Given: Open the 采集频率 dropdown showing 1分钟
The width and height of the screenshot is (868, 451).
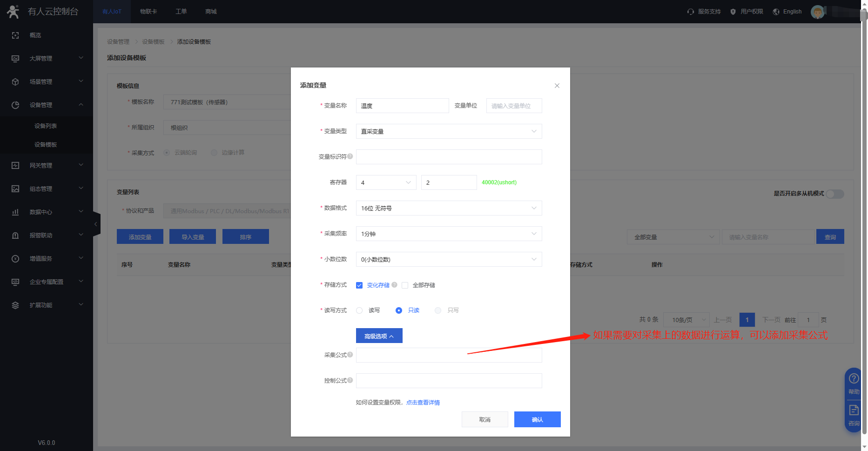Looking at the screenshot, I should [449, 234].
